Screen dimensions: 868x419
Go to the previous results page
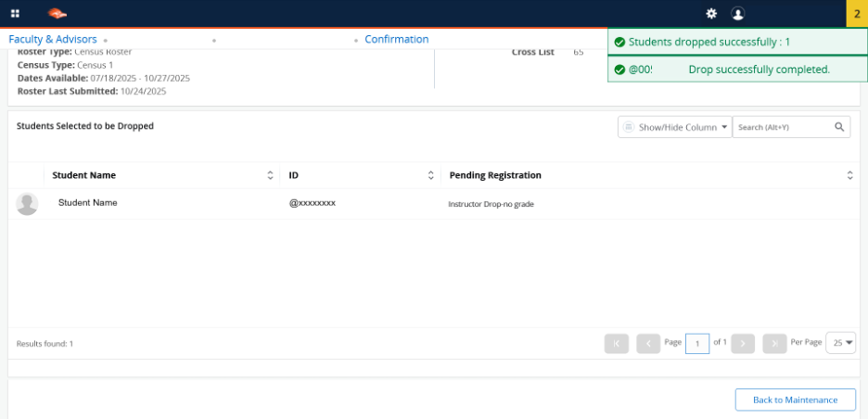coord(647,343)
